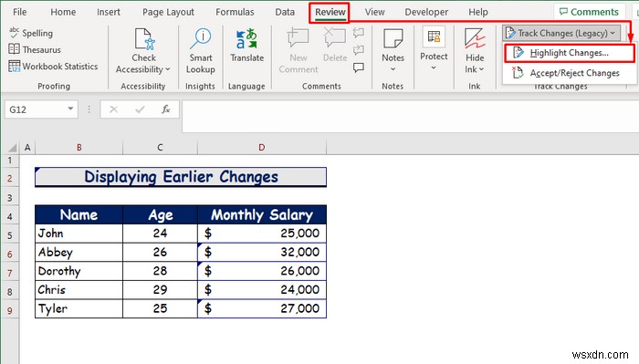The width and height of the screenshot is (639, 364).
Task: Select column B header
Action: pos(79,148)
